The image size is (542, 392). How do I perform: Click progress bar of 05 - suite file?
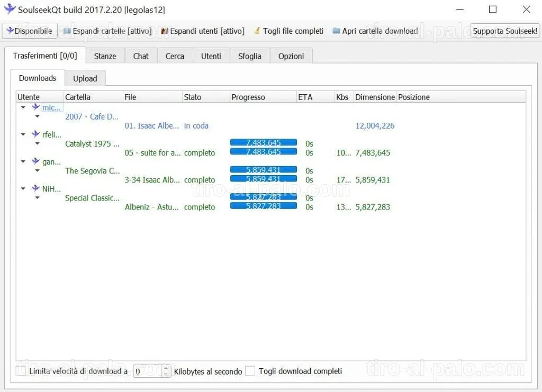click(x=264, y=152)
